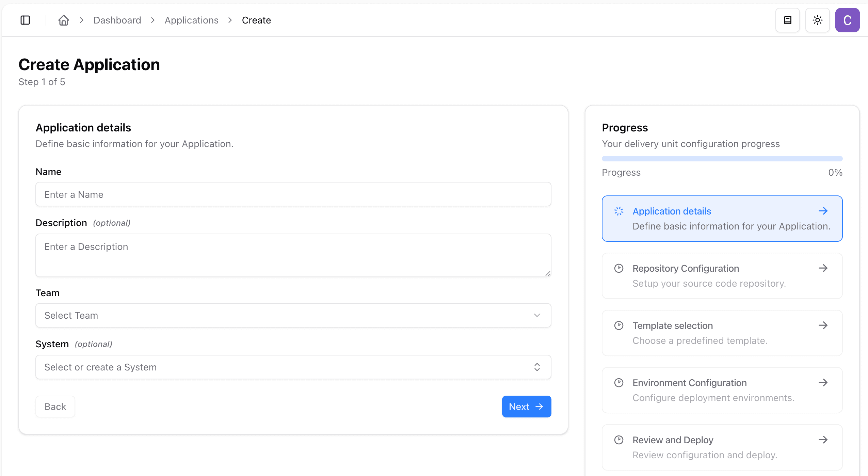Click arrow on Template selection step
The image size is (868, 476).
[x=823, y=325]
